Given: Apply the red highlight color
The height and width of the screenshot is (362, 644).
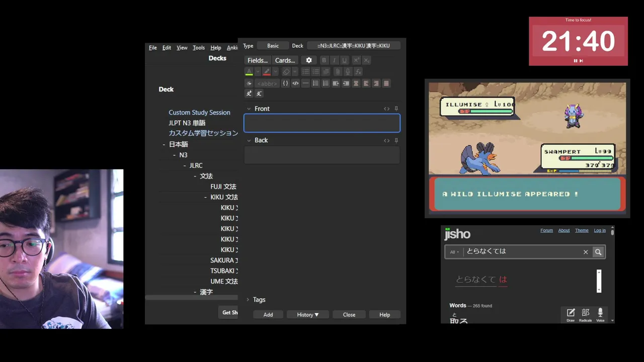Looking at the screenshot, I should [x=267, y=72].
